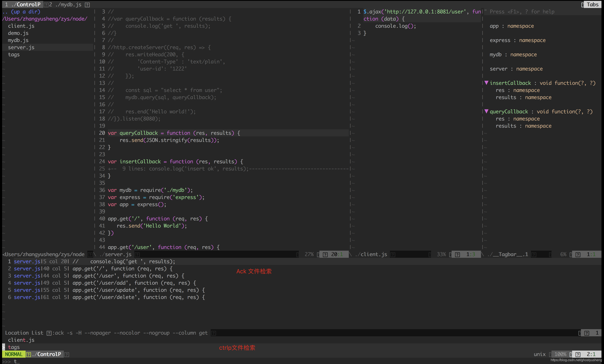Click the :ack command text in statusline
Screen dimensions: 604x364
coord(130,333)
